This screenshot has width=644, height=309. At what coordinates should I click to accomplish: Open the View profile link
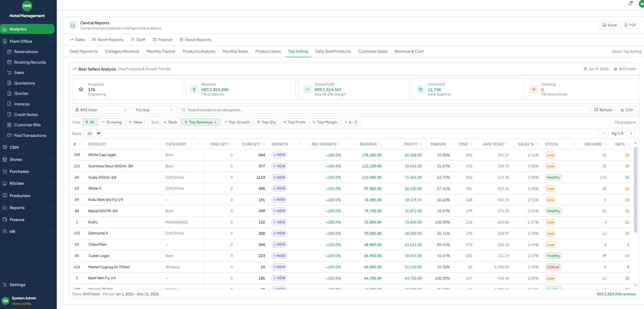click(21, 304)
